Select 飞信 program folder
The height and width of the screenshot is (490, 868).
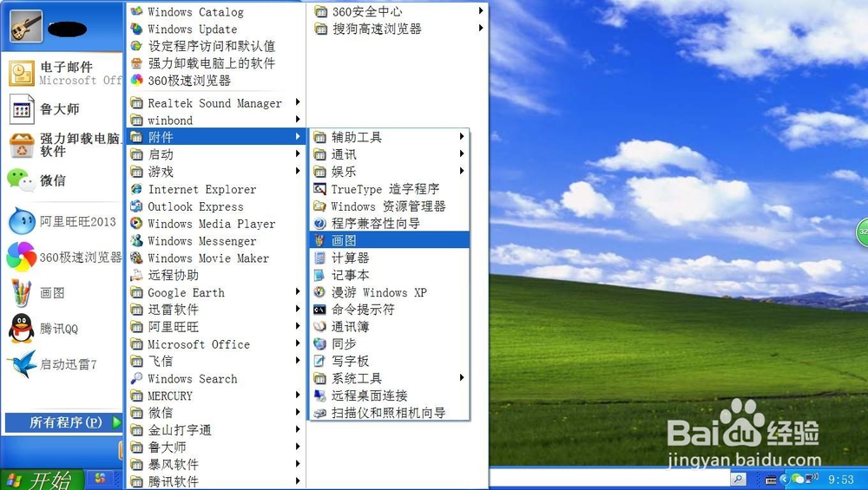click(216, 361)
